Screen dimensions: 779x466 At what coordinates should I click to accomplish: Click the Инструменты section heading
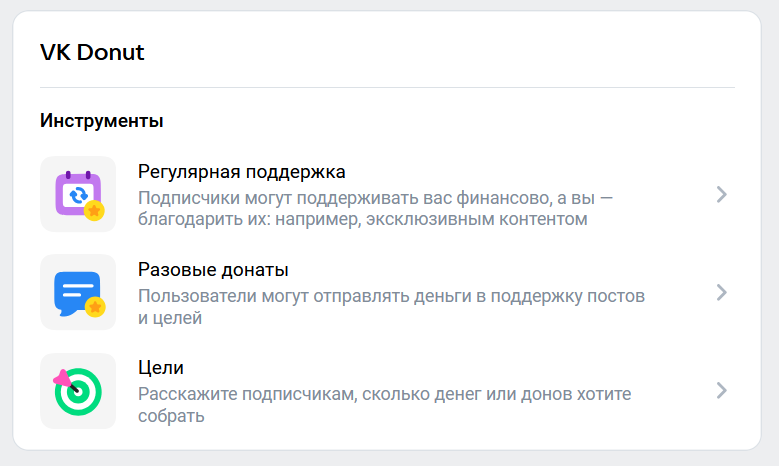[x=102, y=121]
